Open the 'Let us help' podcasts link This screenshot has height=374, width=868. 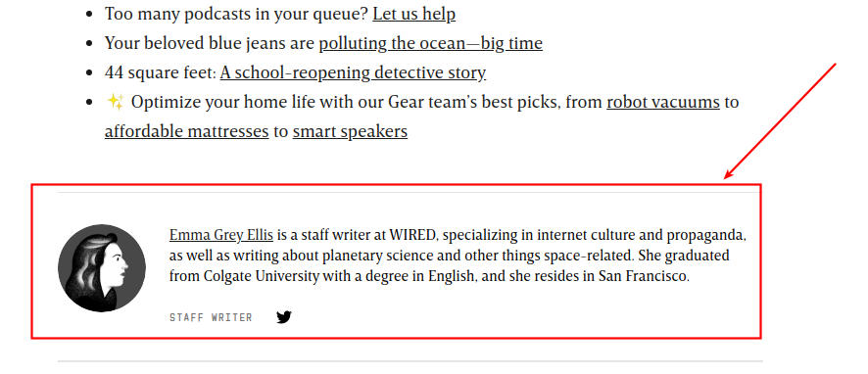tap(413, 14)
